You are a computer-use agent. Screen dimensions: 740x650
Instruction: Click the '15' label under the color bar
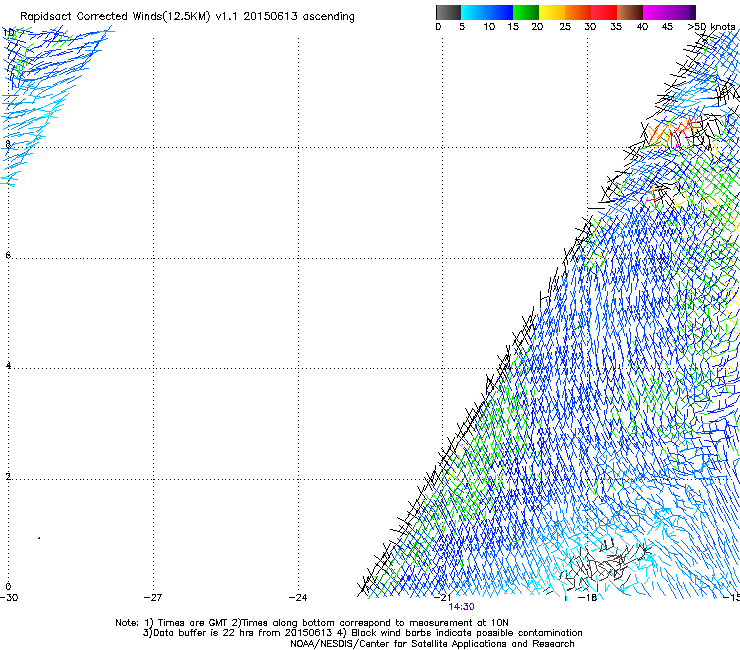513,27
